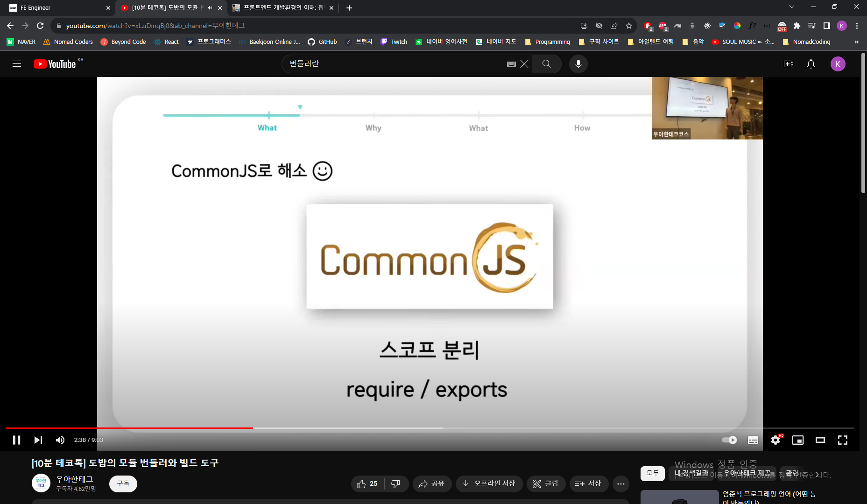This screenshot has height=504, width=867.
Task: Open the YouTube account avatar menu
Action: 838,64
